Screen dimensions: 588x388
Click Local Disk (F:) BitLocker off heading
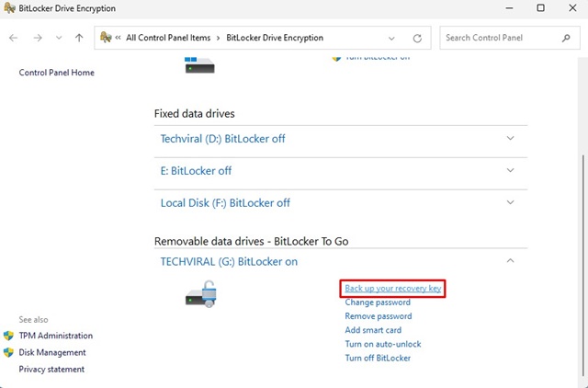click(225, 203)
